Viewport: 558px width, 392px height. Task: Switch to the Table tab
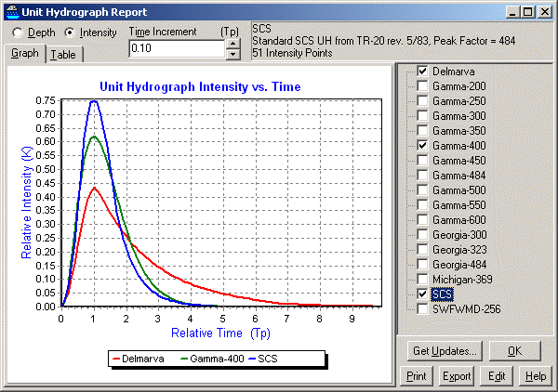63,55
